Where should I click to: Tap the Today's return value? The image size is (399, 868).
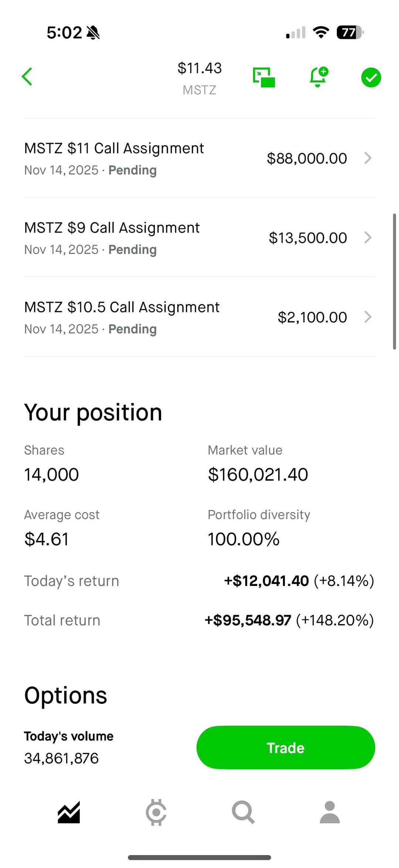pos(299,581)
